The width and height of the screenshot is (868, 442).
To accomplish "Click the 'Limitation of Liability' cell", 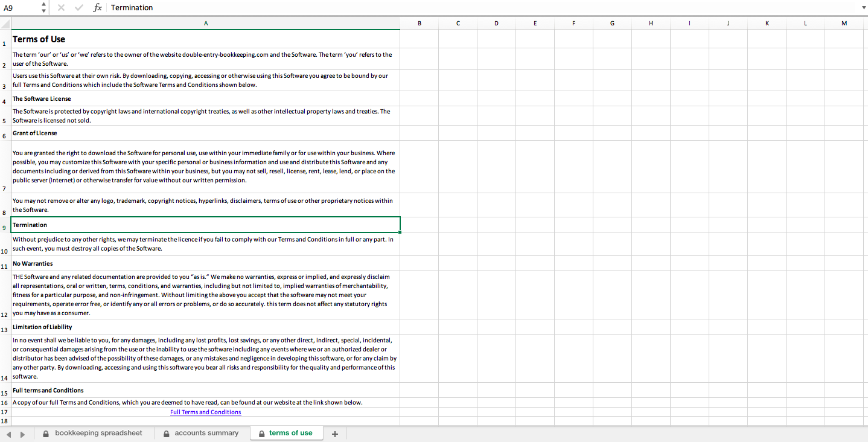I will click(x=206, y=327).
